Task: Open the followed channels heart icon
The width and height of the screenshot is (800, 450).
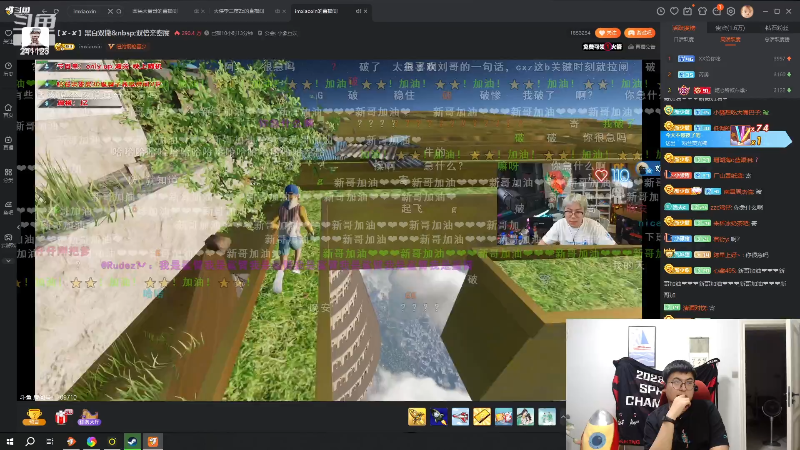Action: point(674,11)
